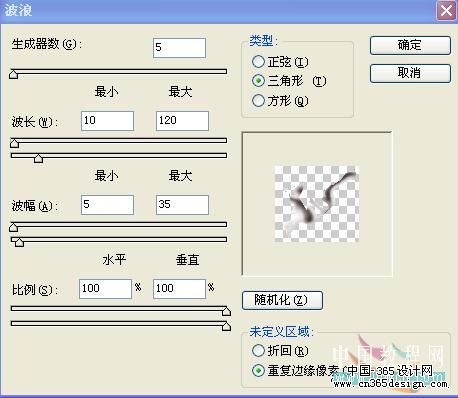Select the 正弦 (Sine) radio button
Screen dimensions: 458x398
point(258,62)
